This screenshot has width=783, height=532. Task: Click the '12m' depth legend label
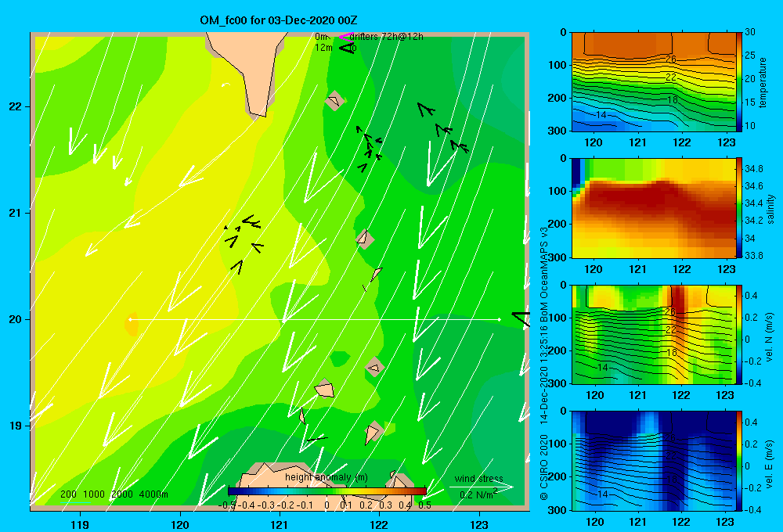click(x=323, y=48)
